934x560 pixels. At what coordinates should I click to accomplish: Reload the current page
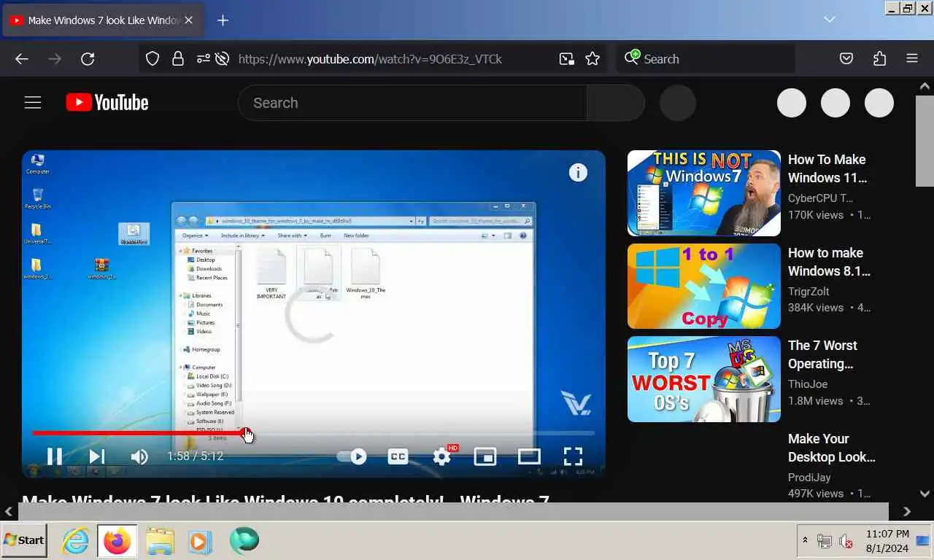88,59
